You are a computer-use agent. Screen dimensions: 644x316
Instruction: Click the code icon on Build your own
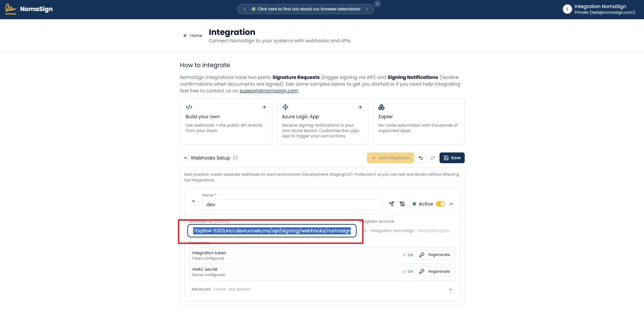pos(189,107)
